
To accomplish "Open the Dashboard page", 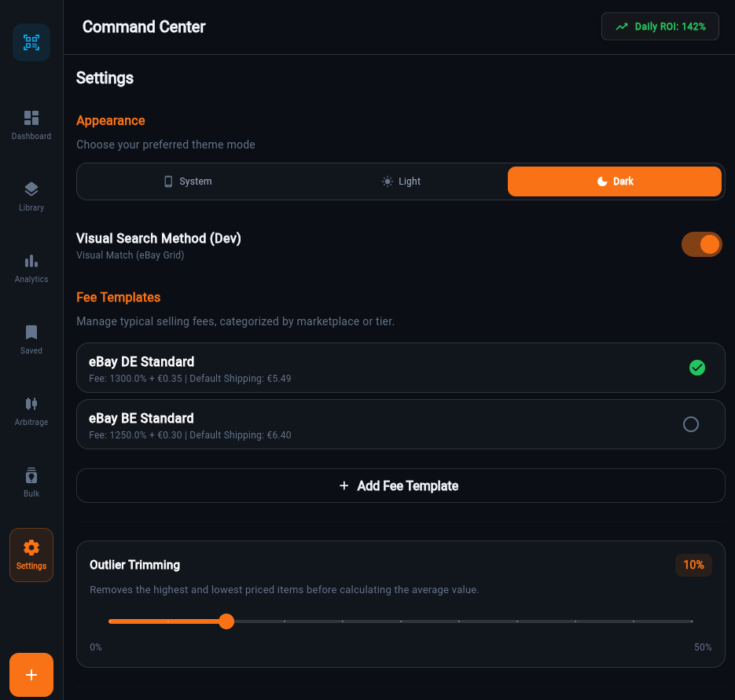I will tap(31, 124).
